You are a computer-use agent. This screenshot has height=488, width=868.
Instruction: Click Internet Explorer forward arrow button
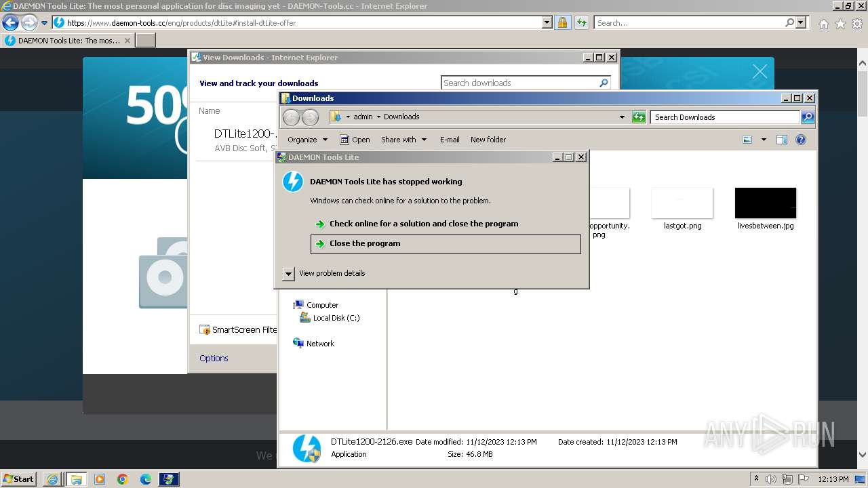[x=29, y=22]
